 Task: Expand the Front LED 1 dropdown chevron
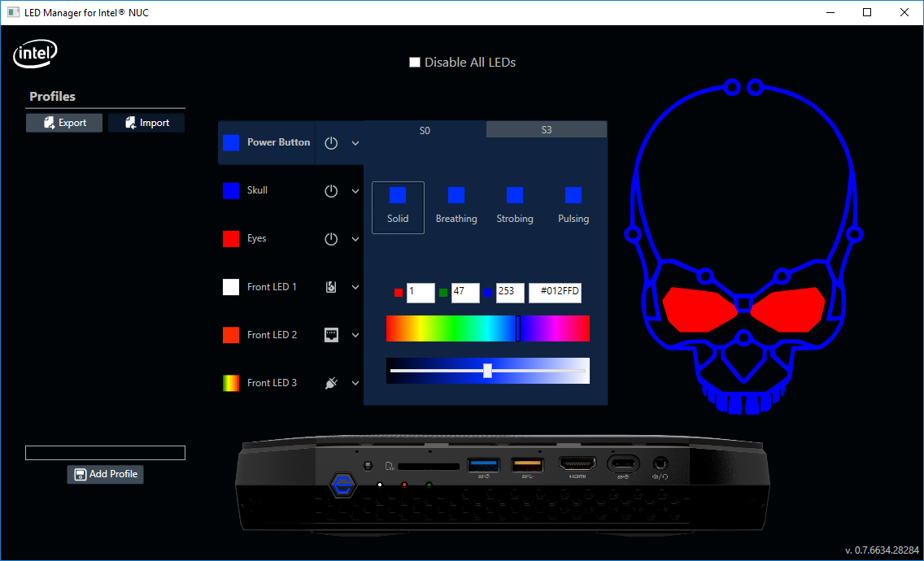coord(355,287)
